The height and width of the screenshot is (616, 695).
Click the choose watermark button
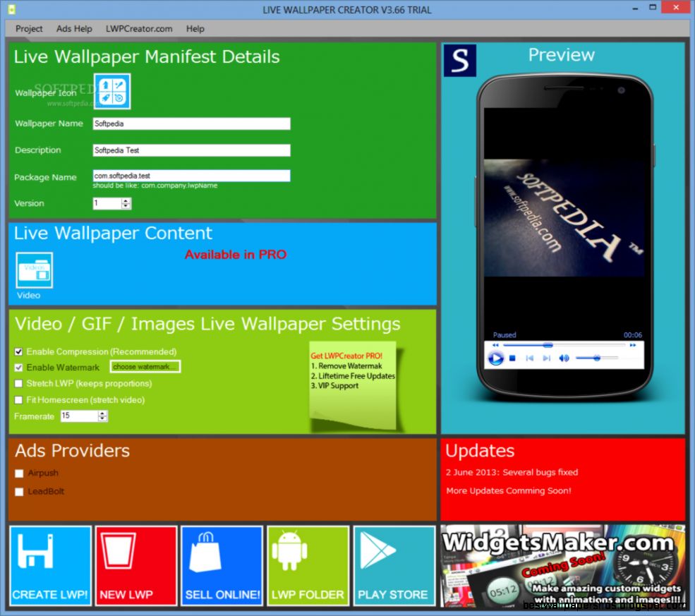pos(145,366)
